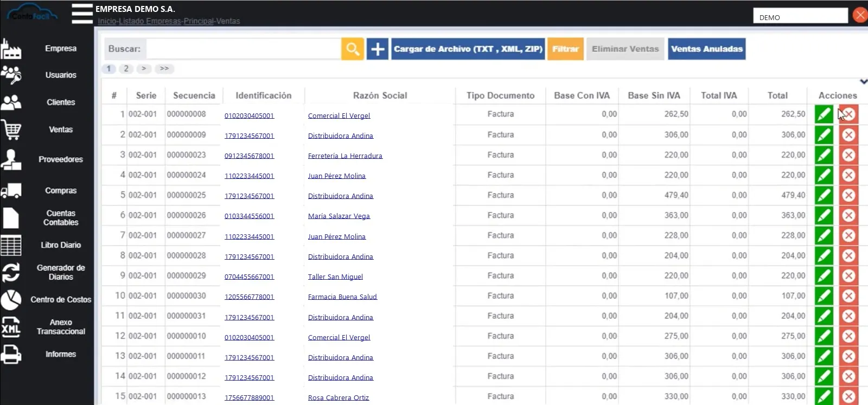
Task: Edit the Comercial El Vergel 262,50 sale
Action: click(x=824, y=114)
